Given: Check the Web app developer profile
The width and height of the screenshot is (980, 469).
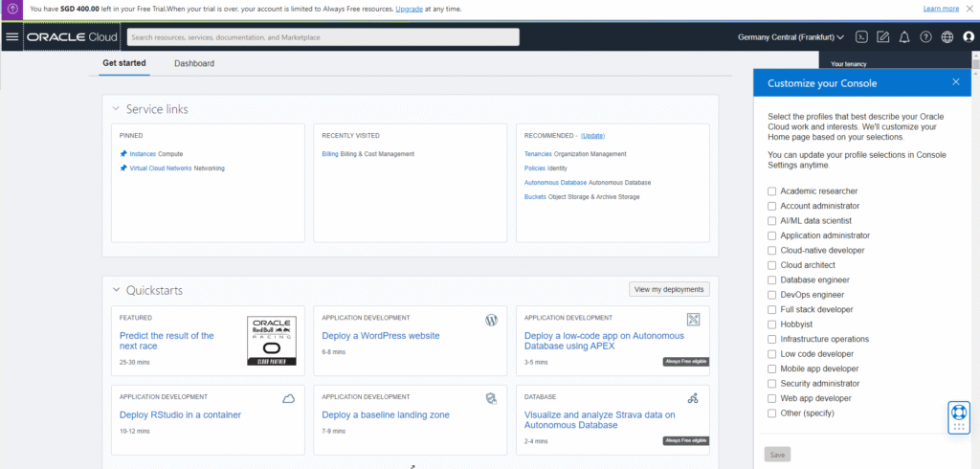Looking at the screenshot, I should coord(772,398).
